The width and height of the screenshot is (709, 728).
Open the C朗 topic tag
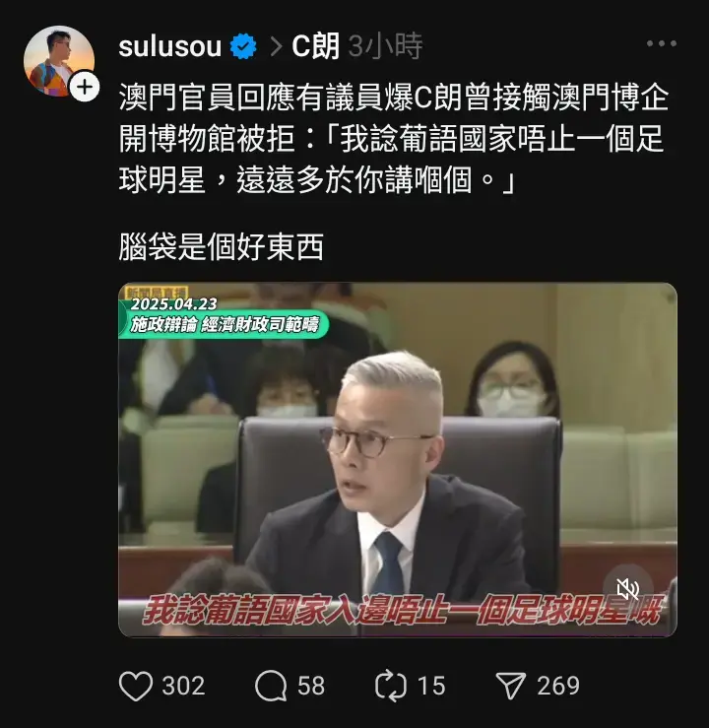(315, 46)
